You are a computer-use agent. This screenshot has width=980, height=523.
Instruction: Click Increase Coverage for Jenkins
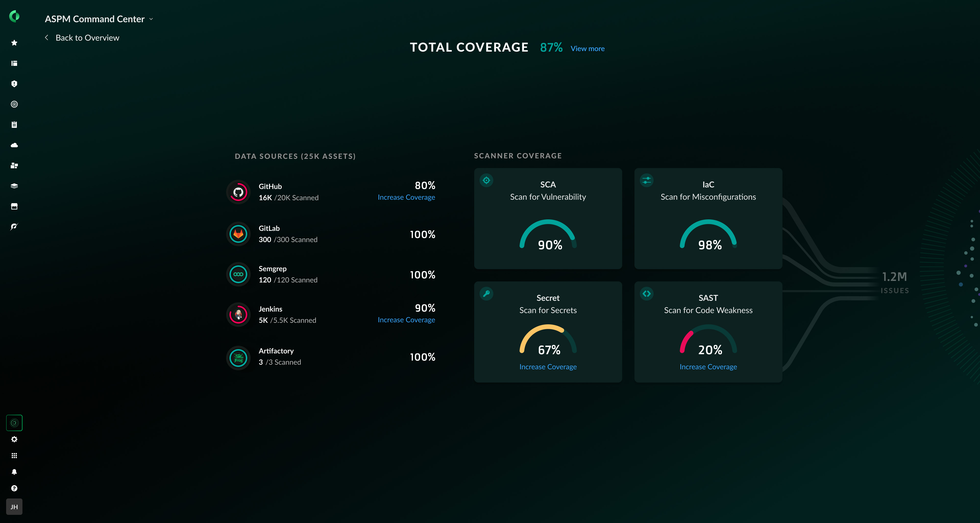[406, 320]
